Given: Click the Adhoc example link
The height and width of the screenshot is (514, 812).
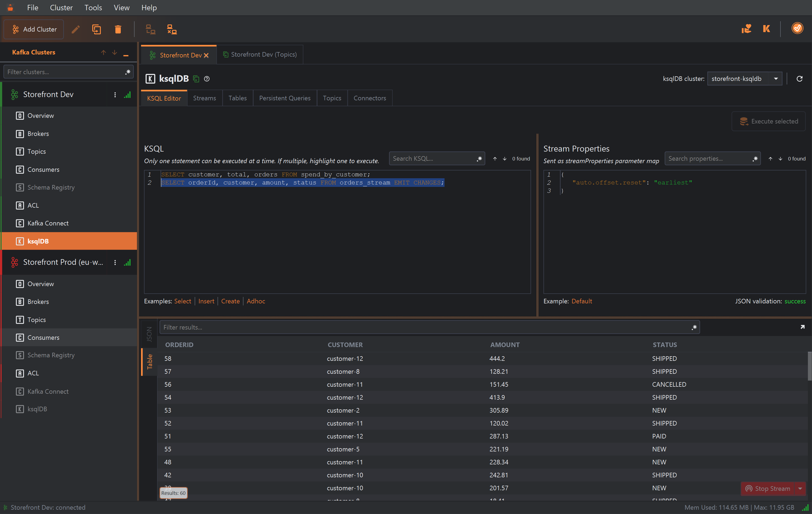Looking at the screenshot, I should pyautogui.click(x=256, y=301).
